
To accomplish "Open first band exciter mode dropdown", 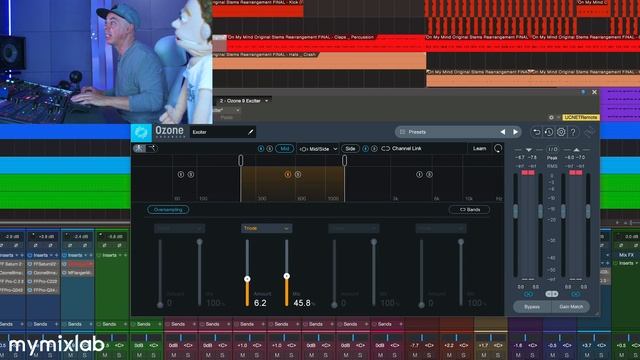I will (179, 228).
